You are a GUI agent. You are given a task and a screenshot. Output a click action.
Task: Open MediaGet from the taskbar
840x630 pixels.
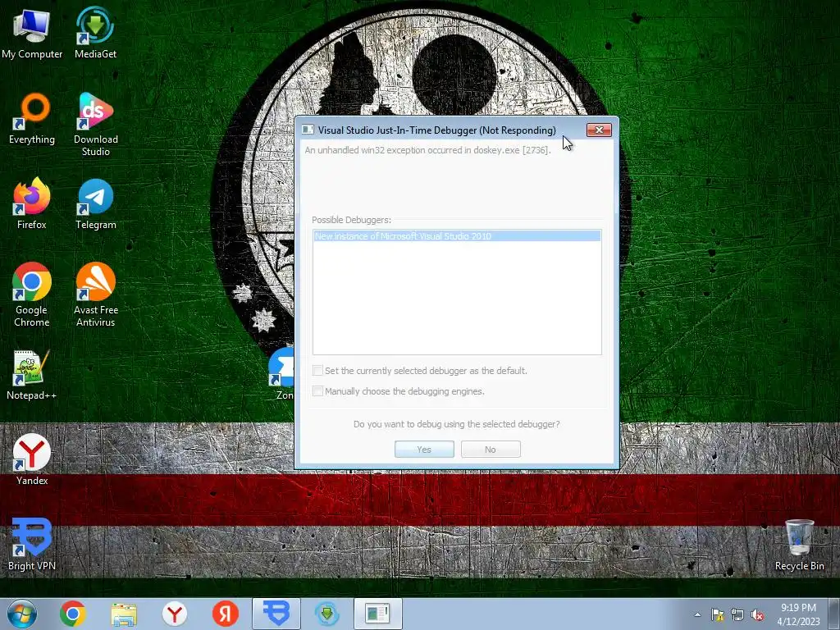point(327,614)
